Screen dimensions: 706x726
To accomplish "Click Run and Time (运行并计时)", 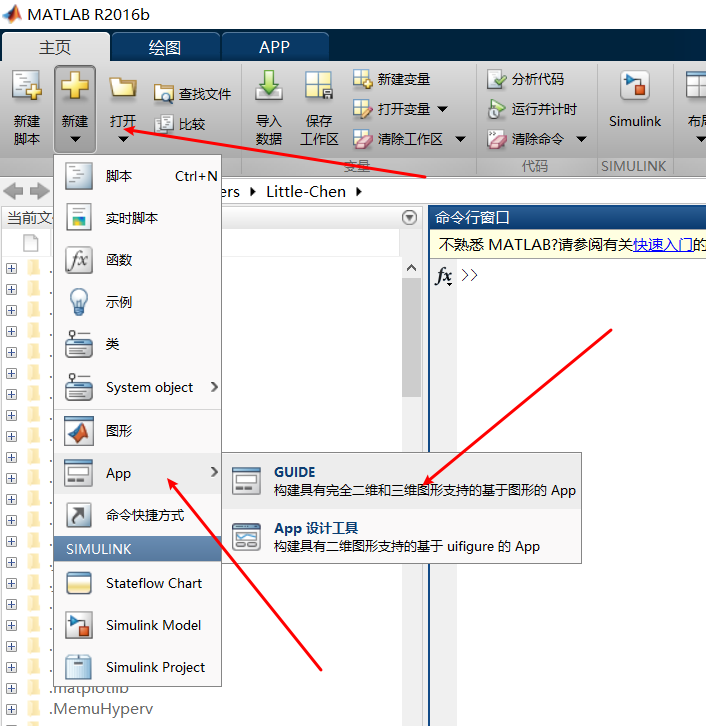I will (x=532, y=109).
